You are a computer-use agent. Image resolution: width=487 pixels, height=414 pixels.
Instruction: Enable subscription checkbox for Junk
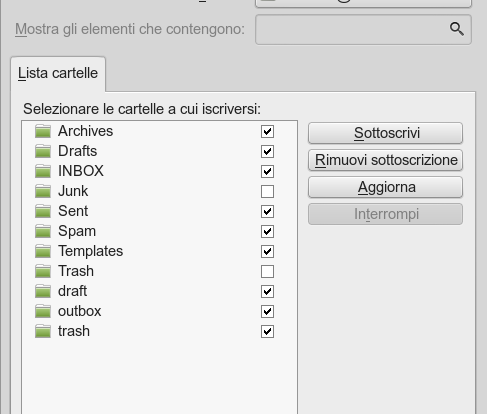tap(267, 192)
